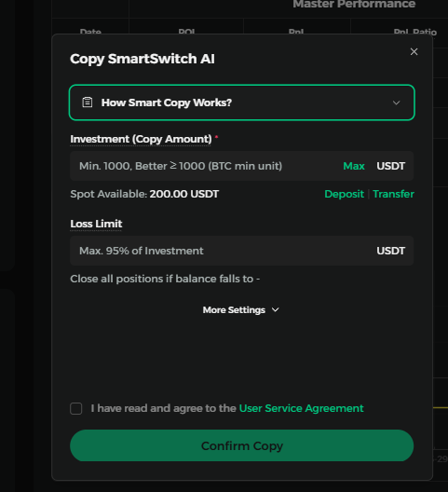Set investment to Max
This screenshot has height=492, width=448.
354,166
